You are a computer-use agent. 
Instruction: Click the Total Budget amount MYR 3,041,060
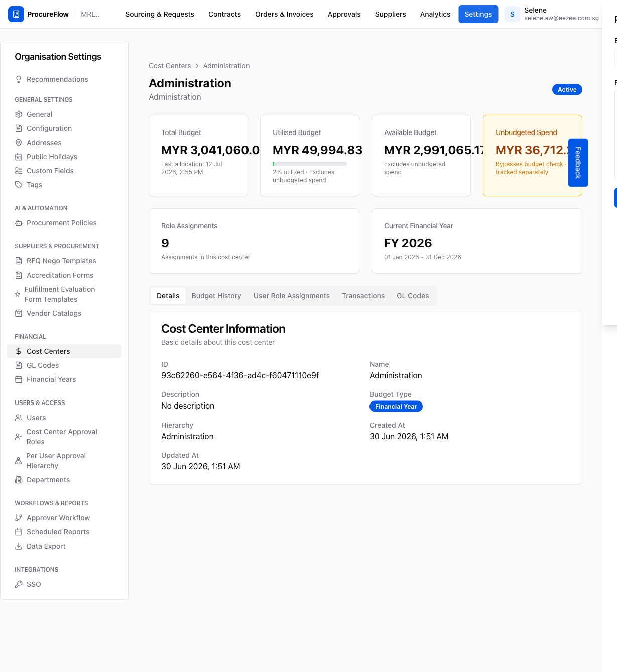[210, 150]
